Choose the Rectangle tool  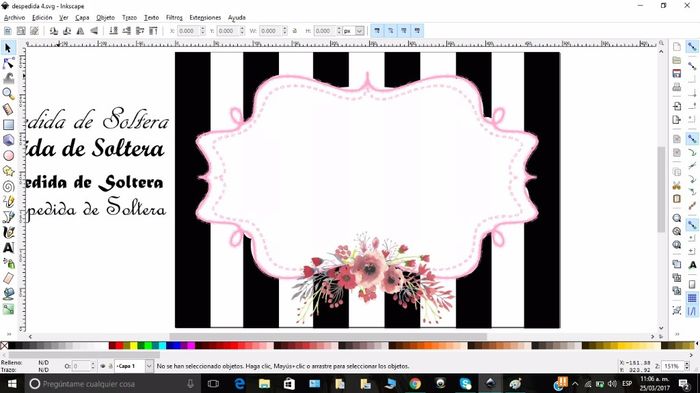pyautogui.click(x=8, y=125)
